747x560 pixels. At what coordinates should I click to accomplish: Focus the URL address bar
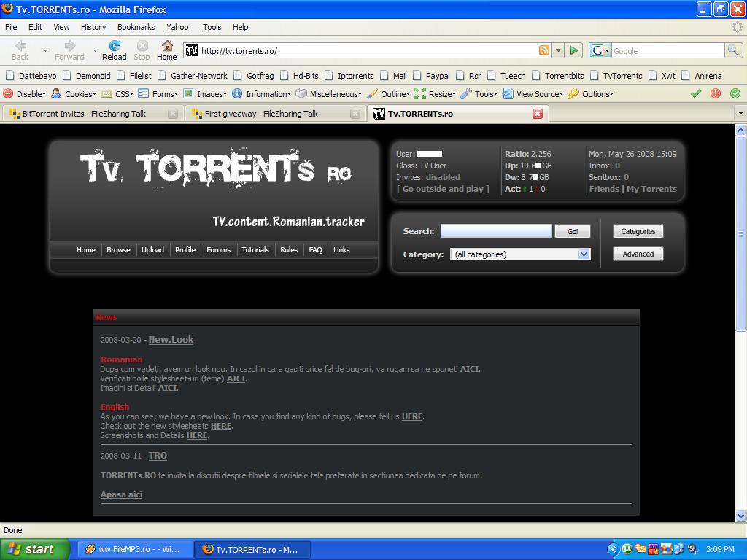coord(367,50)
